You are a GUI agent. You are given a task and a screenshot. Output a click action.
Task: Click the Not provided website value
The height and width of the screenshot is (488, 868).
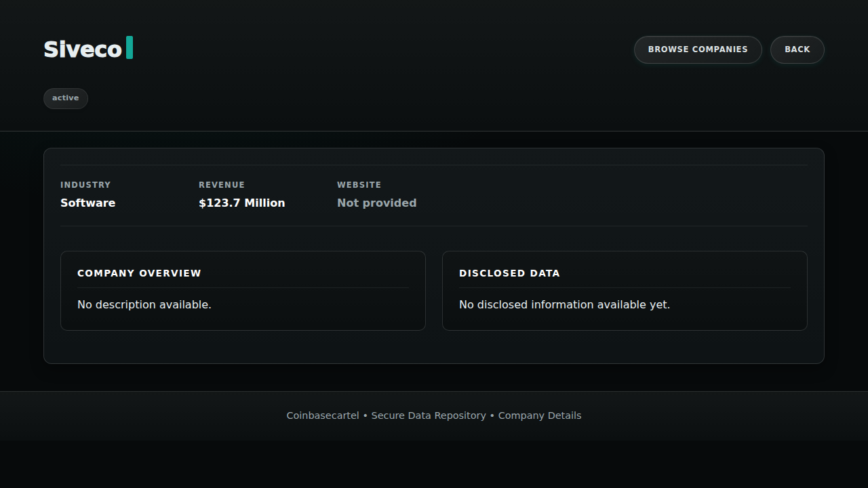pos(376,203)
